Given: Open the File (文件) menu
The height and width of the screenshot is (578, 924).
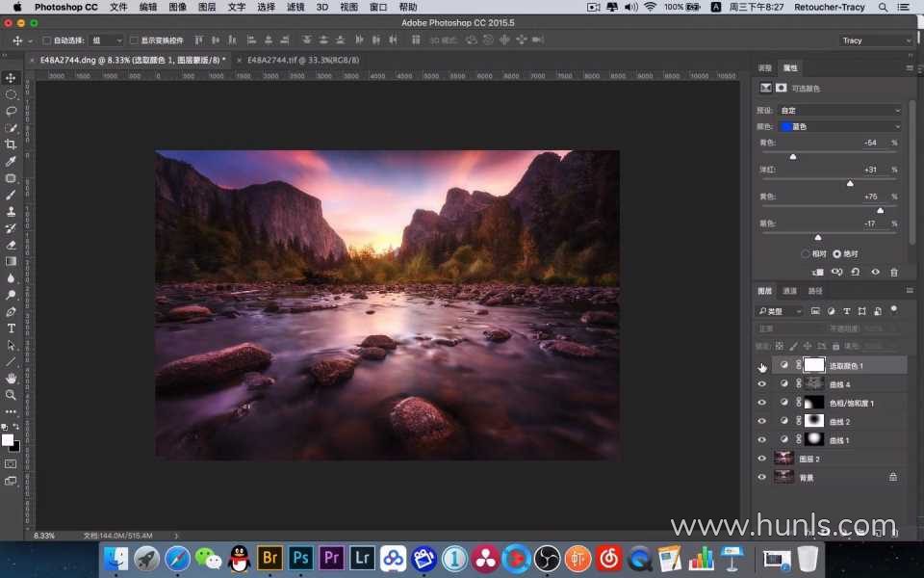Looking at the screenshot, I should coord(118,7).
